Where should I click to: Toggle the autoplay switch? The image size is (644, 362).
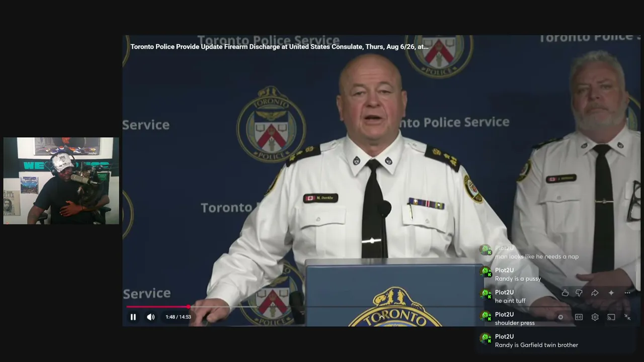point(560,317)
